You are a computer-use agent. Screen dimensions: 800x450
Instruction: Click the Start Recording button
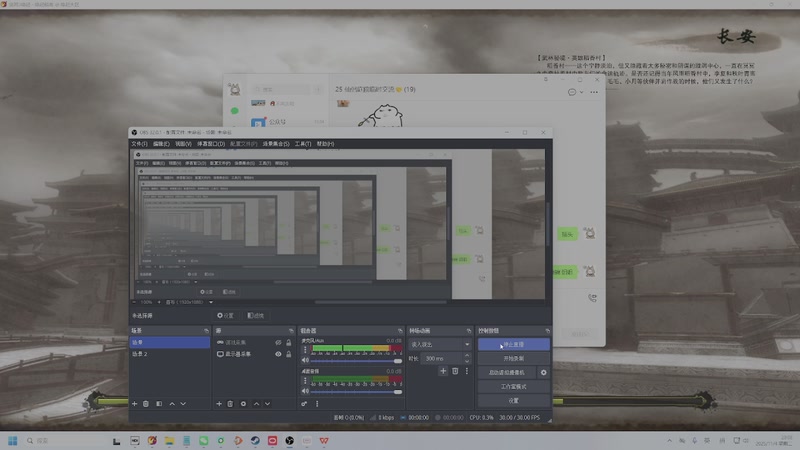[x=514, y=359]
